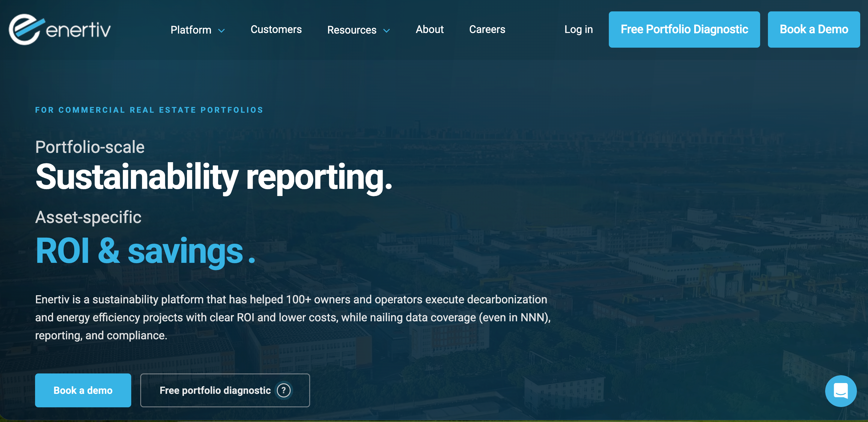
Task: Click the Log in link
Action: point(579,29)
